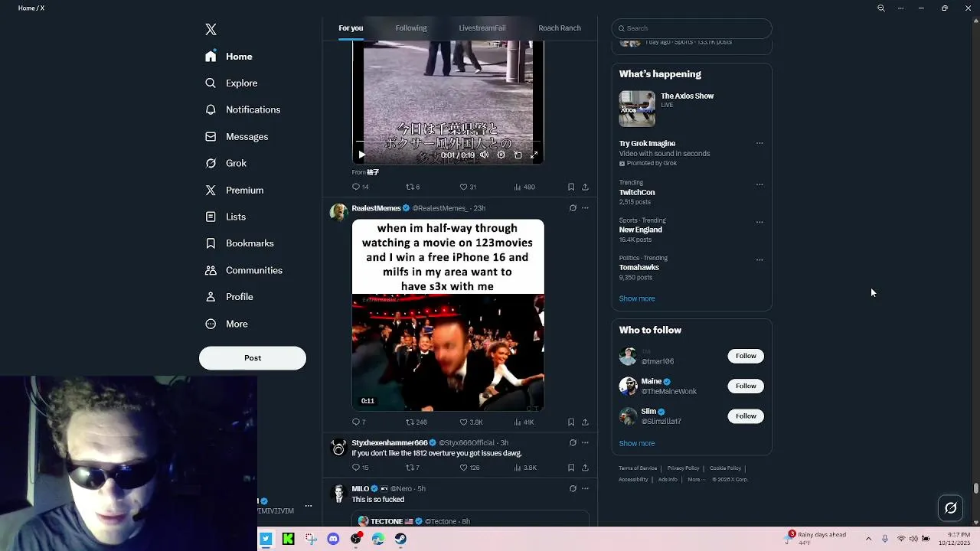Expand the More menu in the sidebar
The width and height of the screenshot is (980, 551).
tap(227, 324)
